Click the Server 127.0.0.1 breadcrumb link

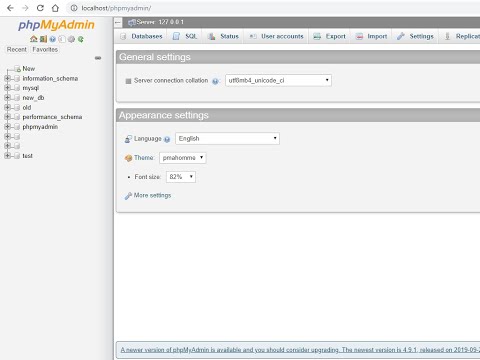tap(160, 22)
